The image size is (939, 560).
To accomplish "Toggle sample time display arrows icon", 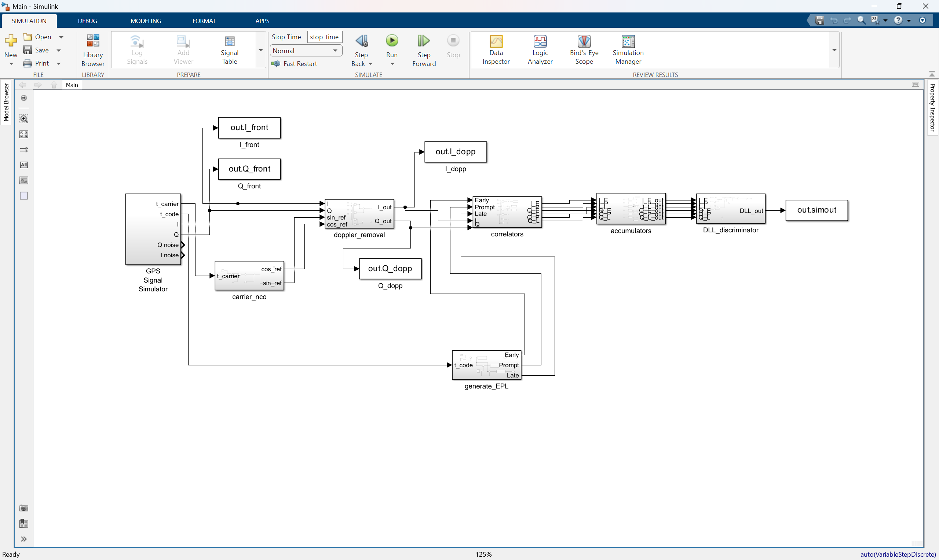I will [x=24, y=150].
